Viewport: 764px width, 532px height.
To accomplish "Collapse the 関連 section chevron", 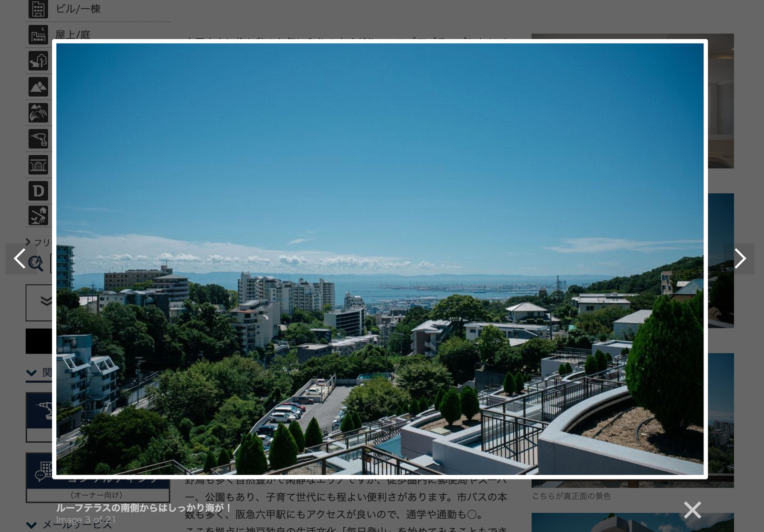I will pos(32,373).
